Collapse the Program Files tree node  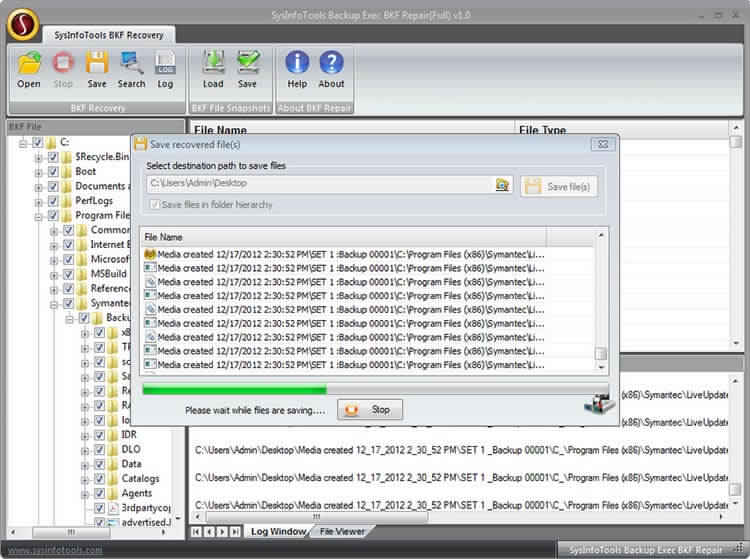pyautogui.click(x=38, y=217)
